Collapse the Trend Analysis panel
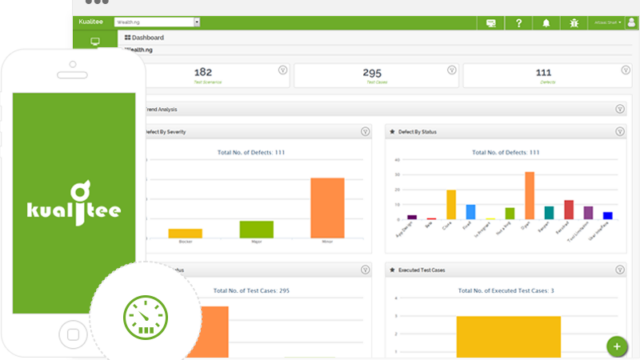640x360 pixels. tap(620, 109)
